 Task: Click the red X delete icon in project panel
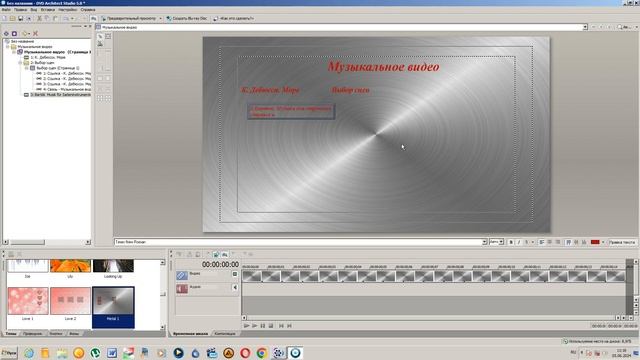coord(36,33)
